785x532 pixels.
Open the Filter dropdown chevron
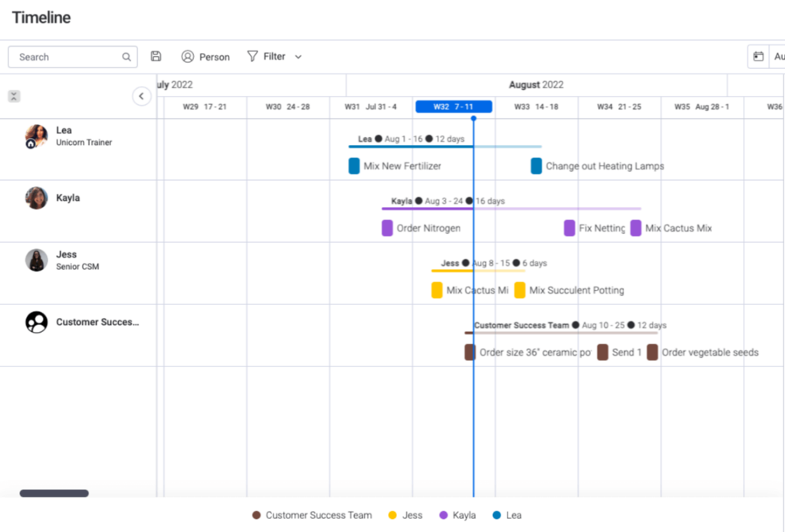[x=298, y=56]
